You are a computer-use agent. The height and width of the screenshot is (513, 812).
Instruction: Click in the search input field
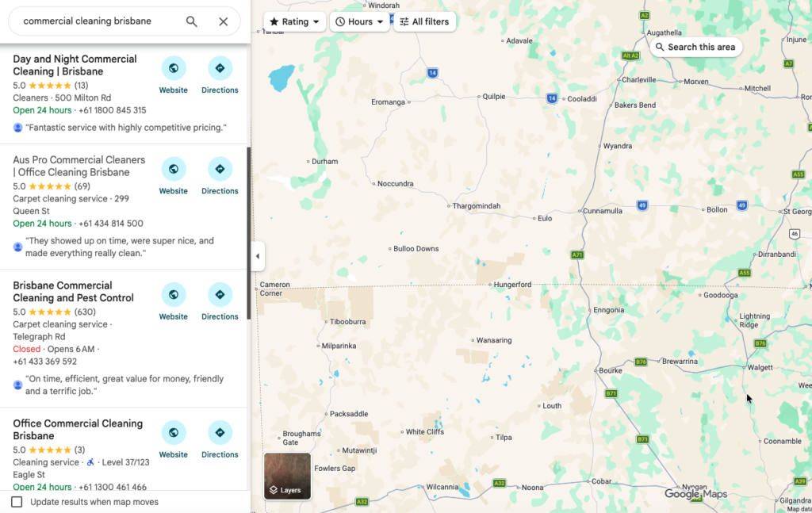click(98, 21)
